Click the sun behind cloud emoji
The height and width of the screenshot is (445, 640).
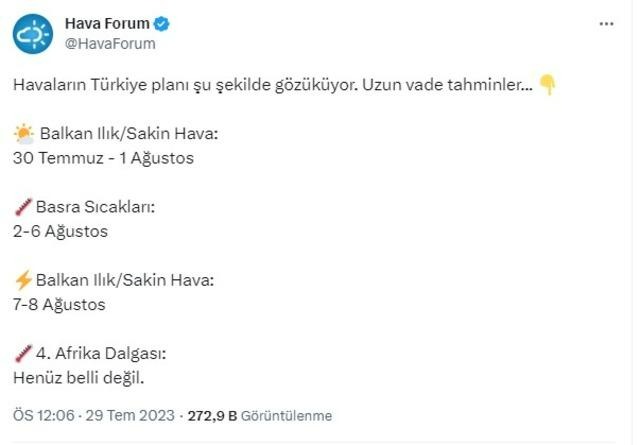(x=24, y=134)
